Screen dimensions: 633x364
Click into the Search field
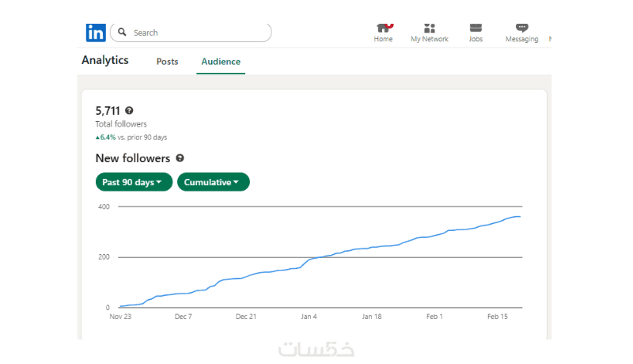pyautogui.click(x=198, y=32)
